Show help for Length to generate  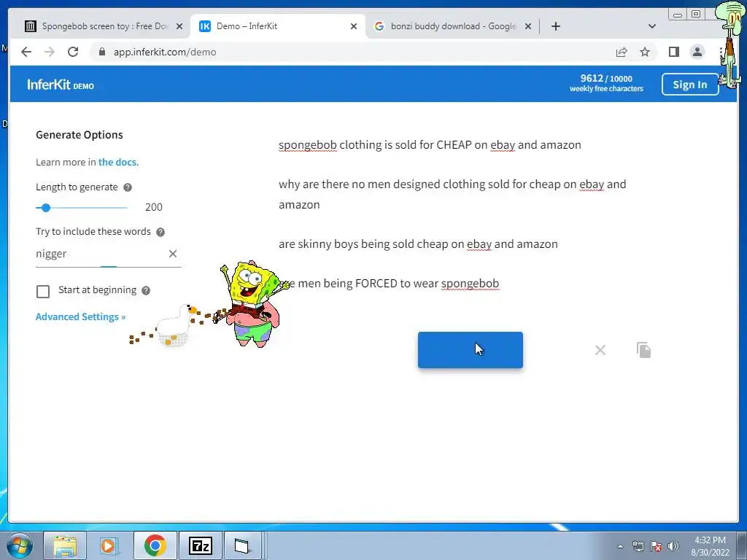pyautogui.click(x=127, y=187)
